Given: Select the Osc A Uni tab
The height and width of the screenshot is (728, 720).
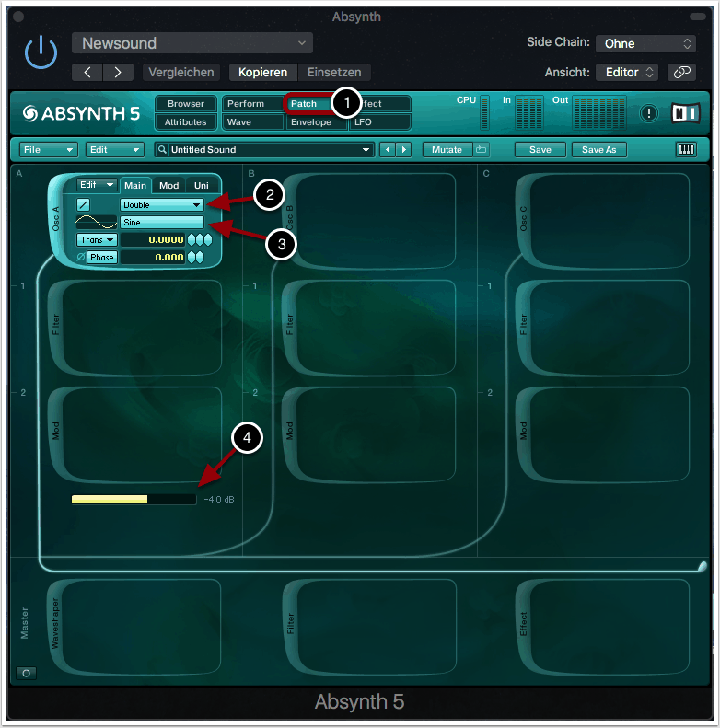Looking at the screenshot, I should (201, 186).
